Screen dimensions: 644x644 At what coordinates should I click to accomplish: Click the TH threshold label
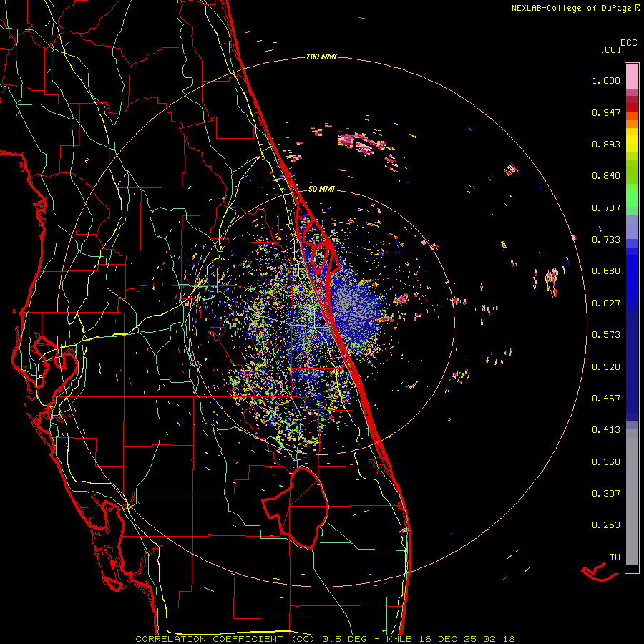pyautogui.click(x=615, y=557)
